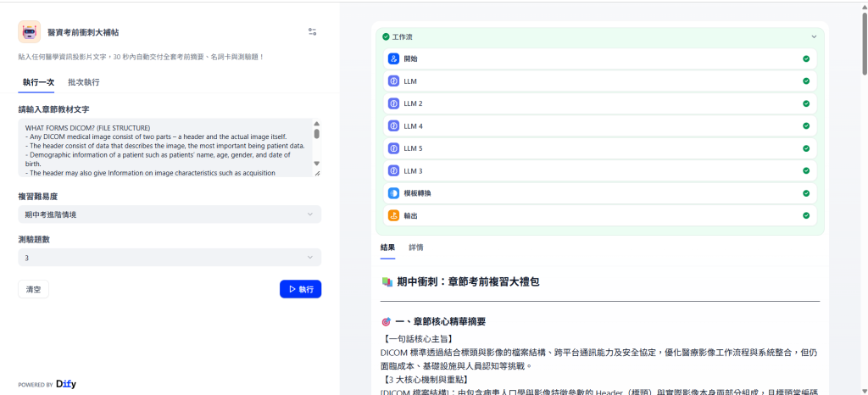Click green success check on 開始 row
The height and width of the screenshot is (395, 868).
pyautogui.click(x=806, y=58)
